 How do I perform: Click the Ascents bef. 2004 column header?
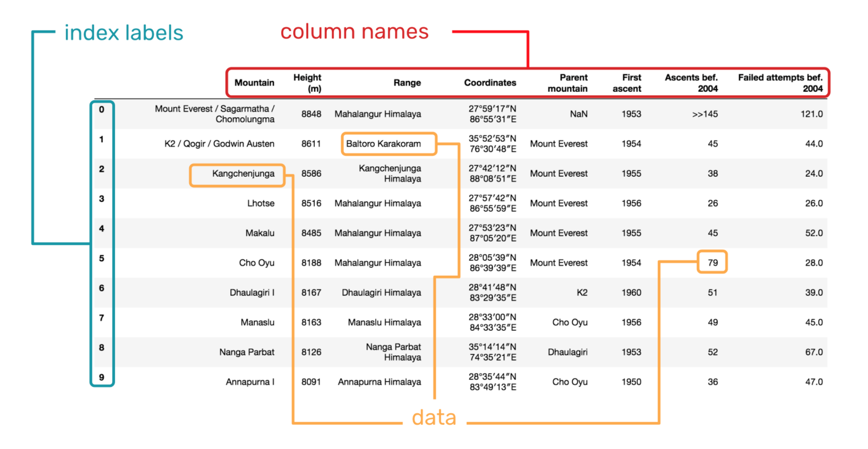pyautogui.click(x=691, y=83)
